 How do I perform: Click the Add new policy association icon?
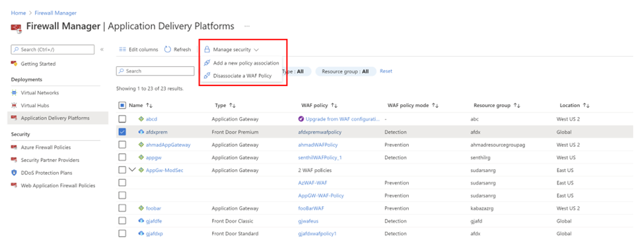click(x=207, y=63)
